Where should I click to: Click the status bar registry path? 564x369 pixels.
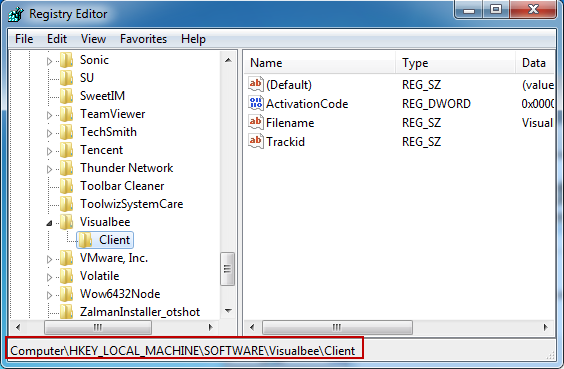pos(182,351)
